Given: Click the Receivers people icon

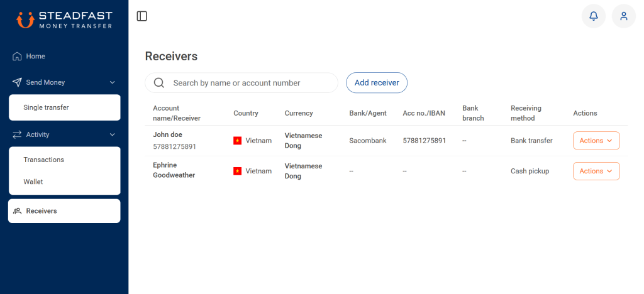Looking at the screenshot, I should coord(17,211).
